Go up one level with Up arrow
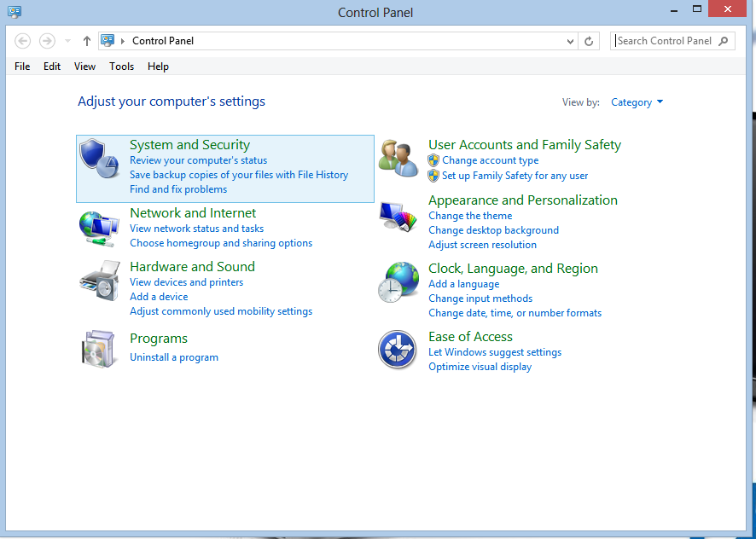 (87, 41)
